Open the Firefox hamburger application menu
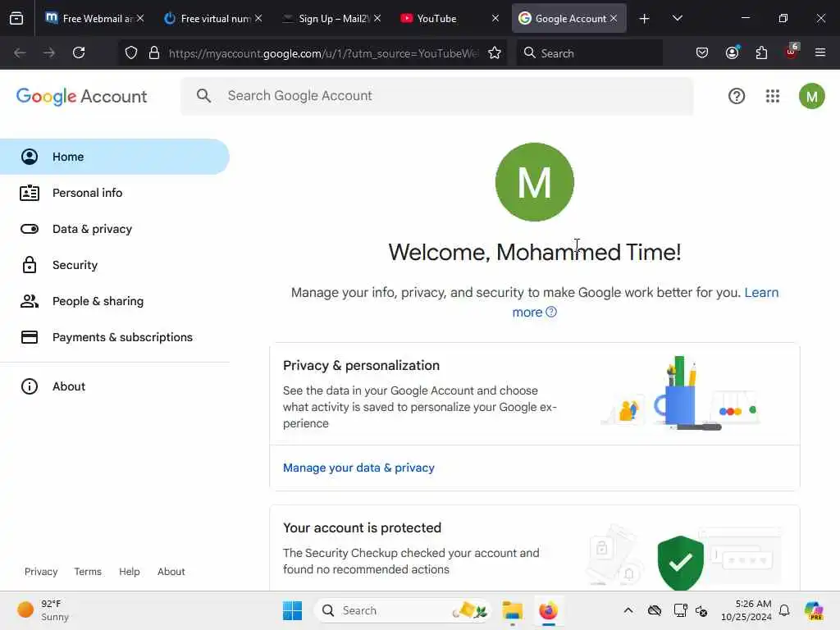This screenshot has width=840, height=630. tap(820, 52)
